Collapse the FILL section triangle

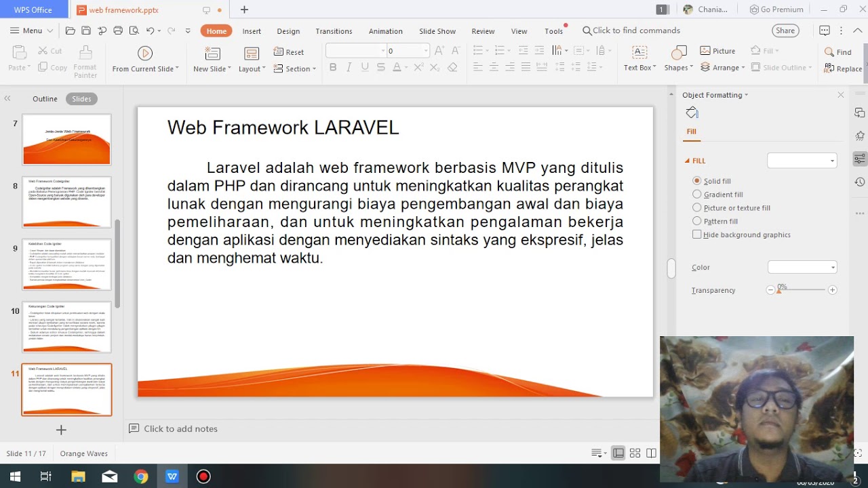tap(687, 161)
